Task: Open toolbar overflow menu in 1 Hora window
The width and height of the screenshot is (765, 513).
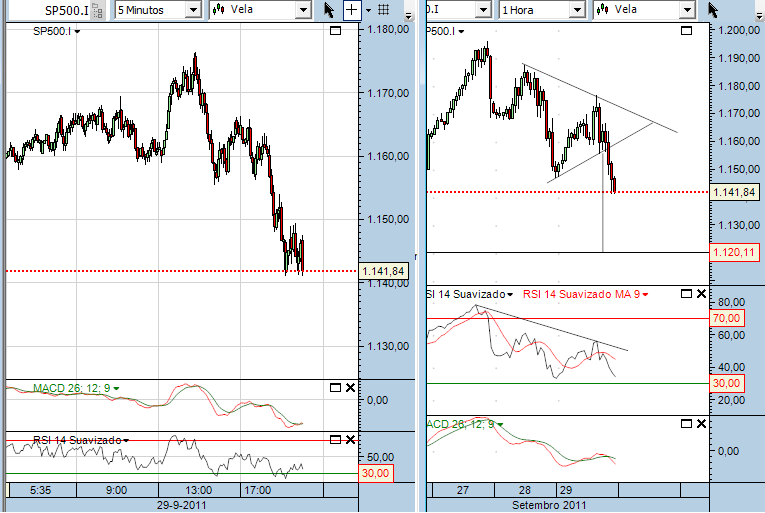Action: (759, 16)
